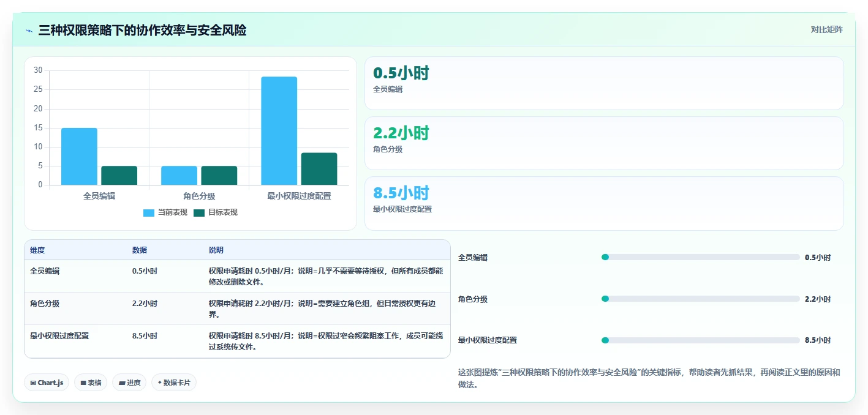The width and height of the screenshot is (868, 415).
Task: Click the 表格 tag chip
Action: [x=91, y=383]
